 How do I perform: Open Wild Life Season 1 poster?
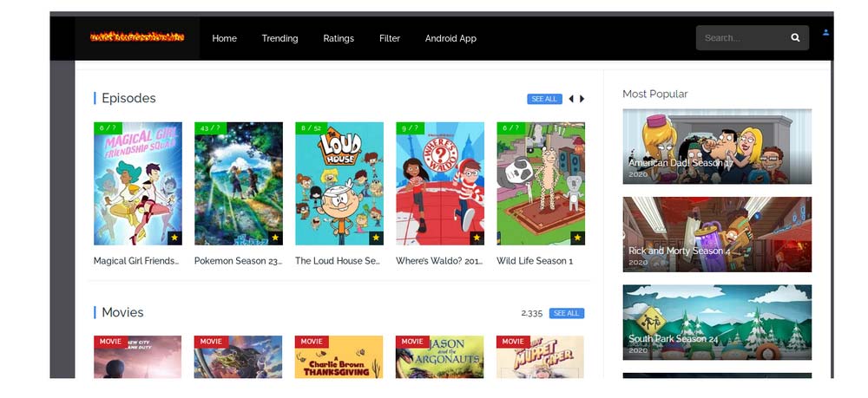coord(541,184)
